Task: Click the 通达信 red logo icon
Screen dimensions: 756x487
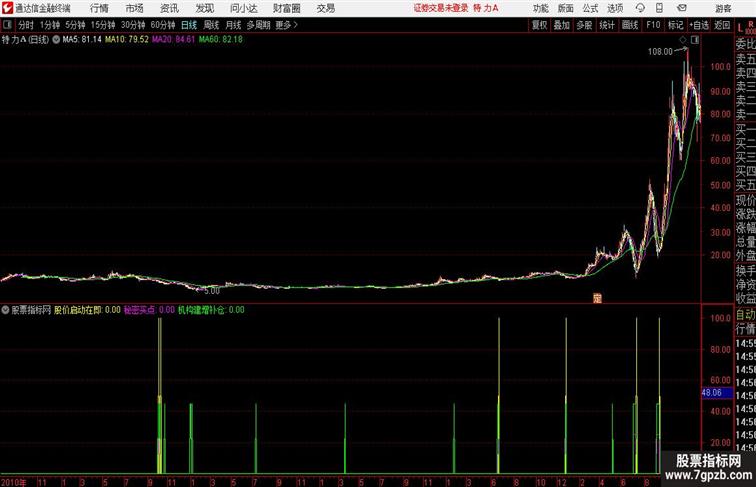Action: pos(7,8)
